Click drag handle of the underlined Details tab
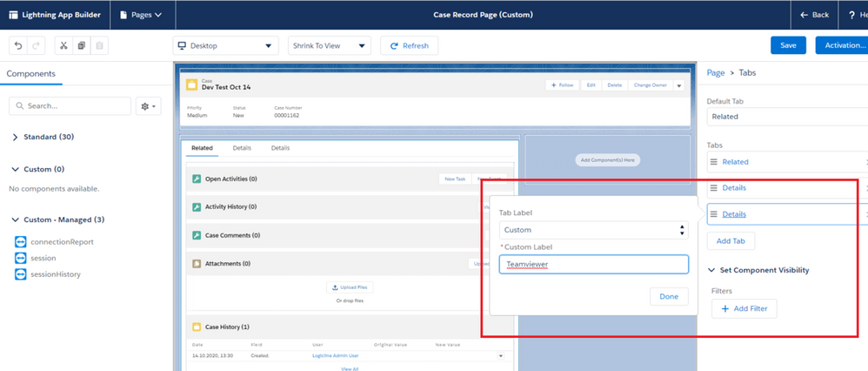The width and height of the screenshot is (868, 371). (713, 214)
